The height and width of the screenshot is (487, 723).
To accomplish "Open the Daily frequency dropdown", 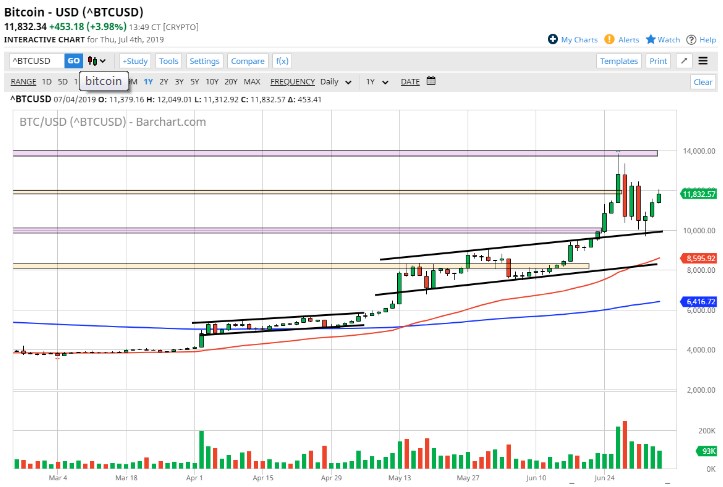I will 336,82.
